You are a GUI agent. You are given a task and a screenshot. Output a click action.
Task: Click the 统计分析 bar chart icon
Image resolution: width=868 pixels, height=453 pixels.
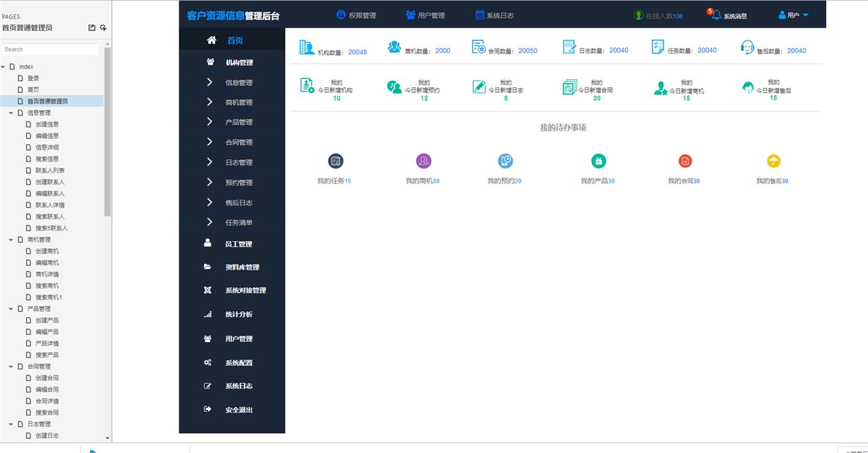[208, 314]
